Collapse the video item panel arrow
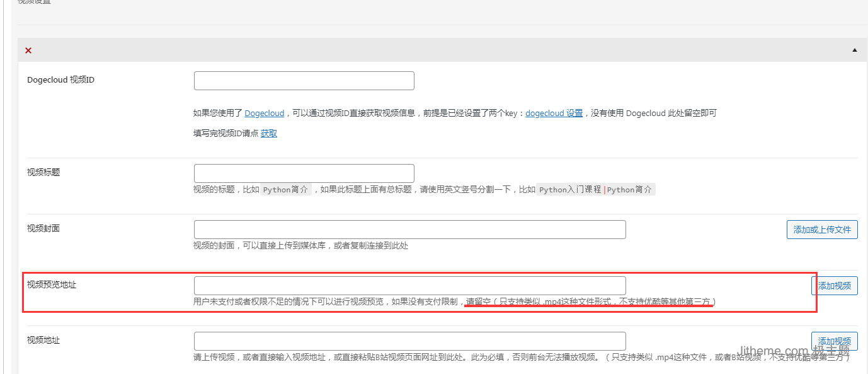 [x=854, y=50]
